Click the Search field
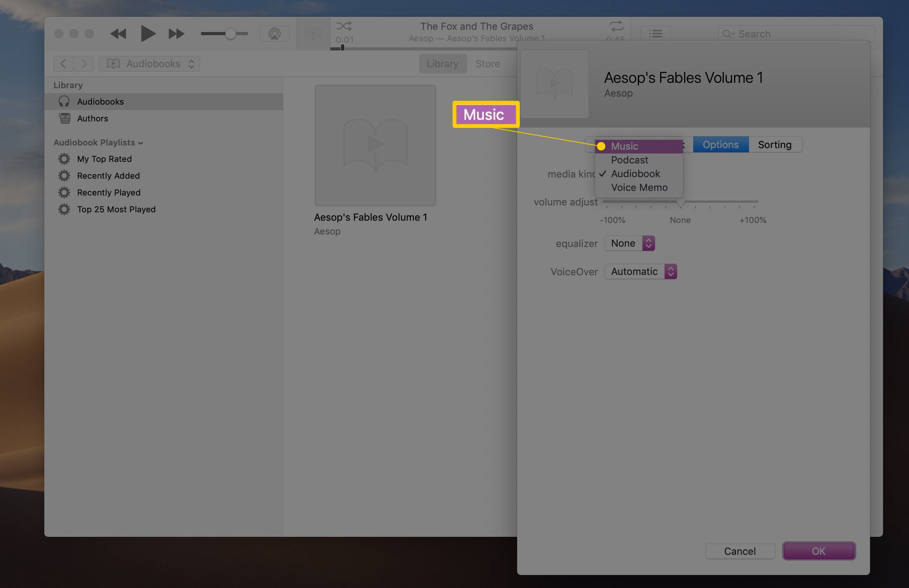This screenshot has height=588, width=909. tap(796, 34)
